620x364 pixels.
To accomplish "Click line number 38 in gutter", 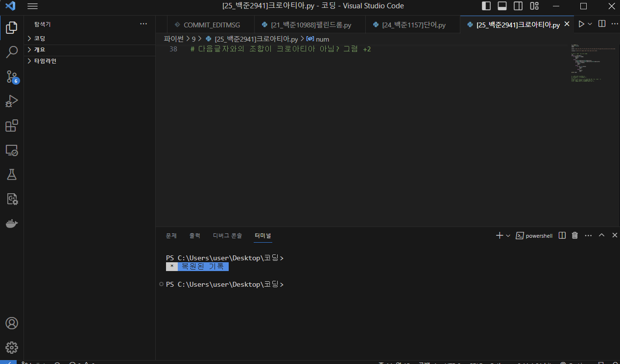I will click(x=173, y=49).
